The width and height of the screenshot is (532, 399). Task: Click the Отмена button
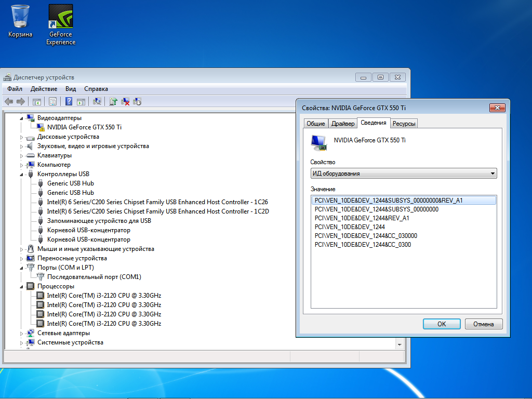(x=484, y=324)
